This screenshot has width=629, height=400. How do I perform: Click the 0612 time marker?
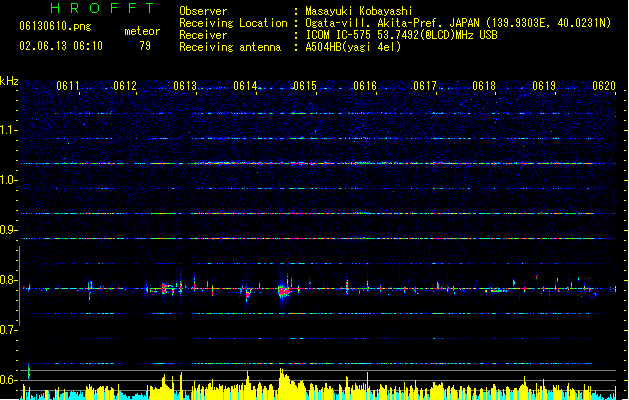point(125,86)
